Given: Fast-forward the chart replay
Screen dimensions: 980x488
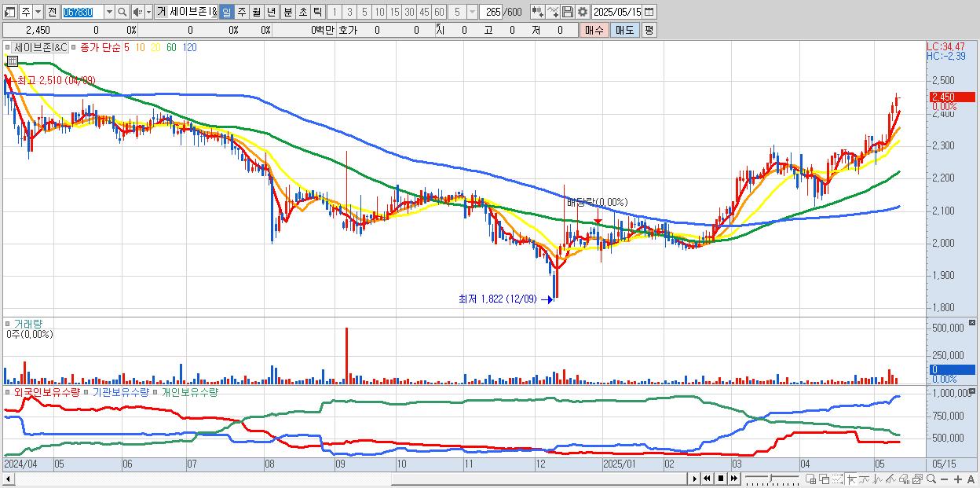Looking at the screenshot, I should click(734, 479).
